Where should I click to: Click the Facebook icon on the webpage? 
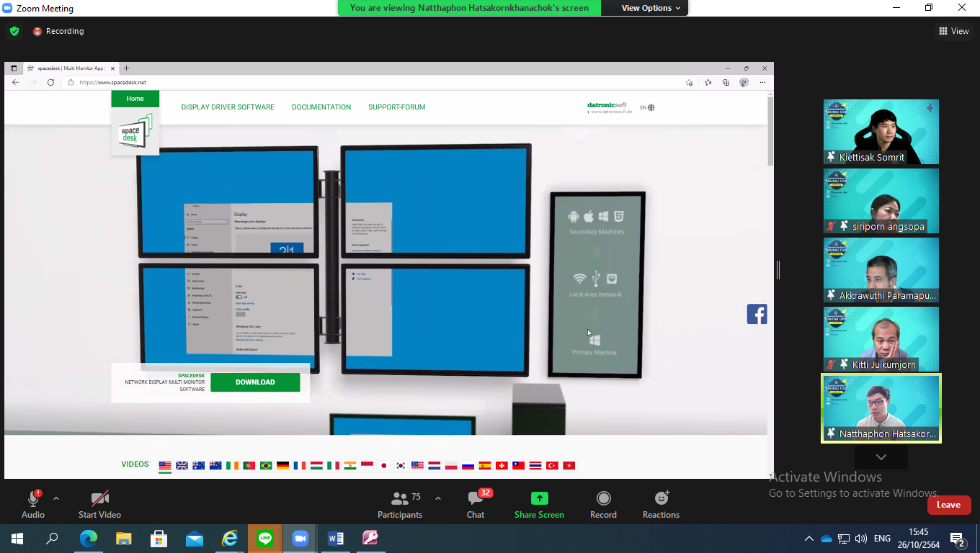(x=757, y=314)
